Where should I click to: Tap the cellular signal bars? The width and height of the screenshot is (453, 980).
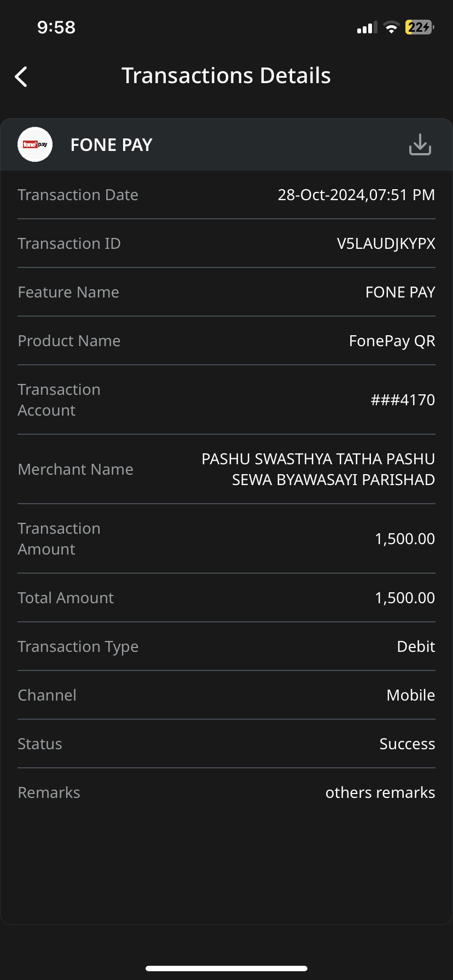pyautogui.click(x=367, y=27)
